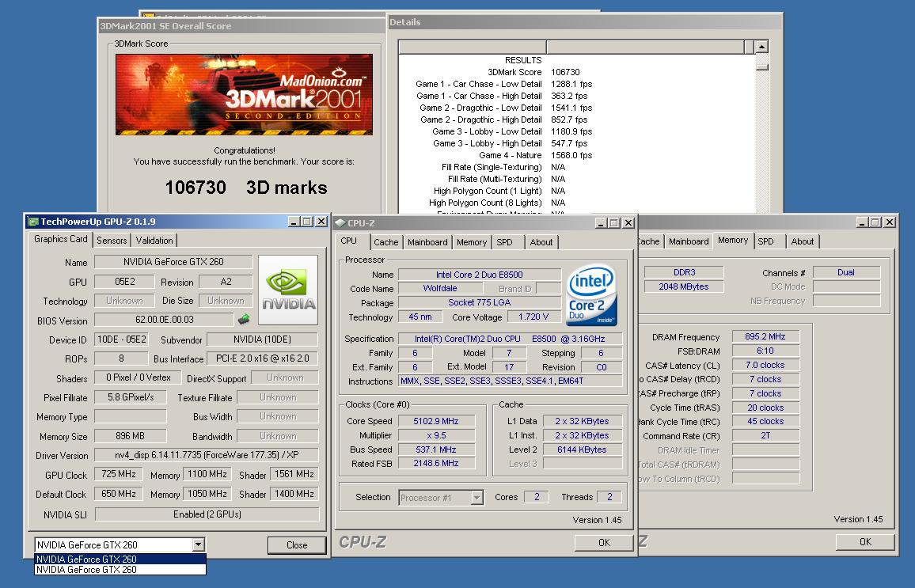915x588 pixels.
Task: Click the Driver Version field in GPU-Z
Action: (x=207, y=455)
